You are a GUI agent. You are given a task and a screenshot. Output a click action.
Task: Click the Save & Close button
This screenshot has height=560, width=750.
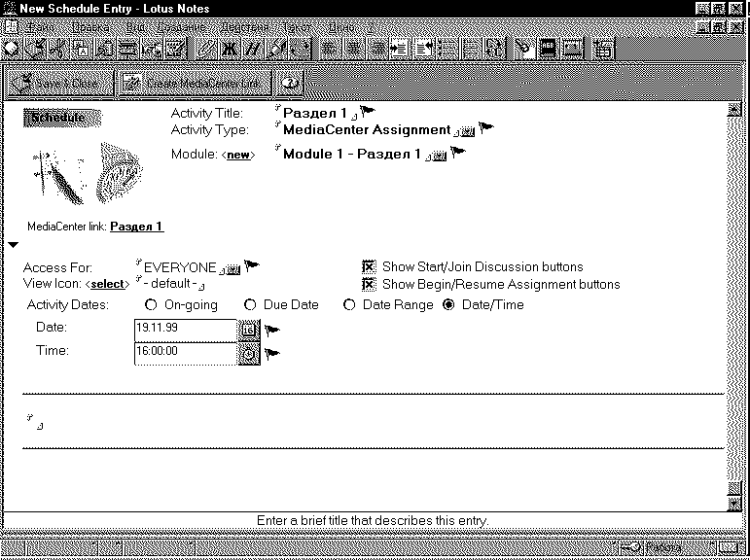point(58,84)
